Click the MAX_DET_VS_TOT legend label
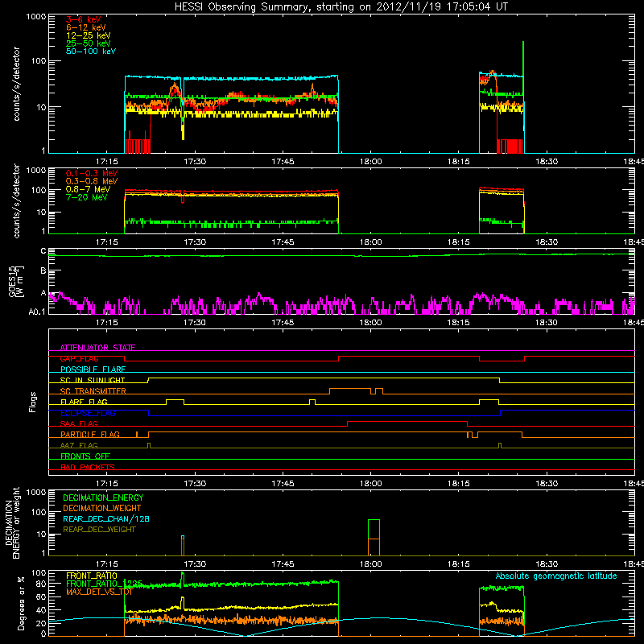Viewport: 644px width, 644px height. click(99, 592)
